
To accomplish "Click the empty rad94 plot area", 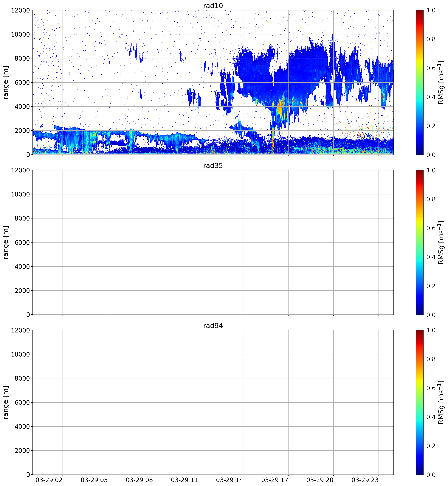I will [213, 402].
